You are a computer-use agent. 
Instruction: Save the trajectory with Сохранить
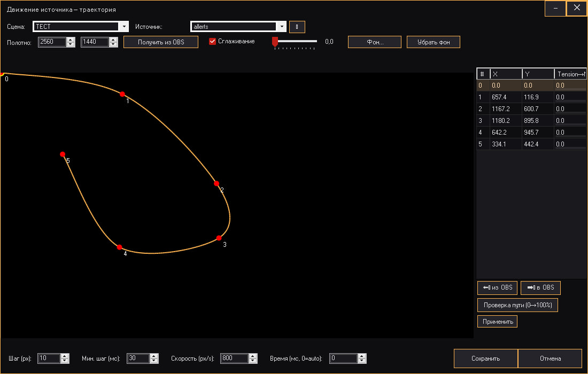(x=485, y=359)
